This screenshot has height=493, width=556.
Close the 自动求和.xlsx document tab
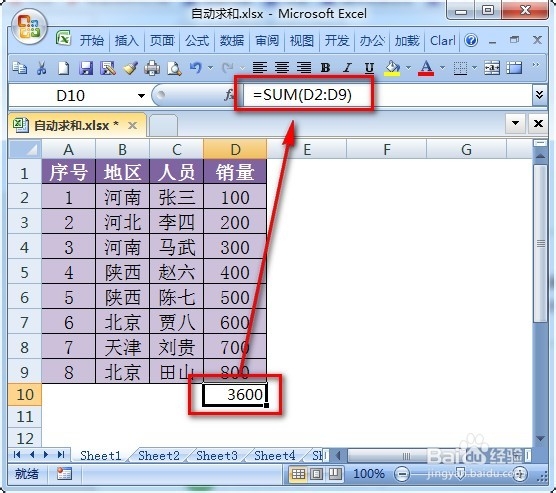pos(132,125)
